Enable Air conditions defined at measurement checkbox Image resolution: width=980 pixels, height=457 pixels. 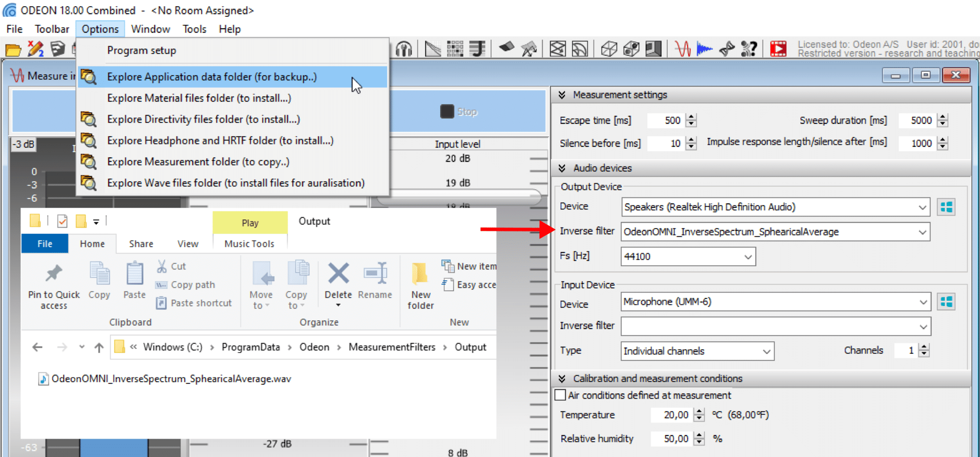click(560, 395)
